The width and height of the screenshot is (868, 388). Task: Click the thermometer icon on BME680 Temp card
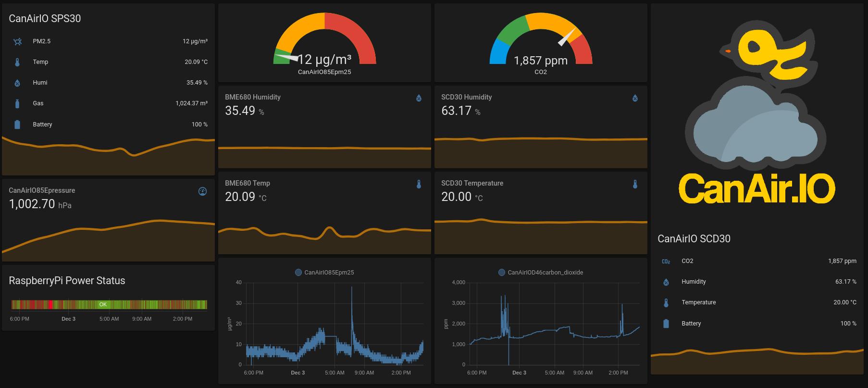coord(419,184)
